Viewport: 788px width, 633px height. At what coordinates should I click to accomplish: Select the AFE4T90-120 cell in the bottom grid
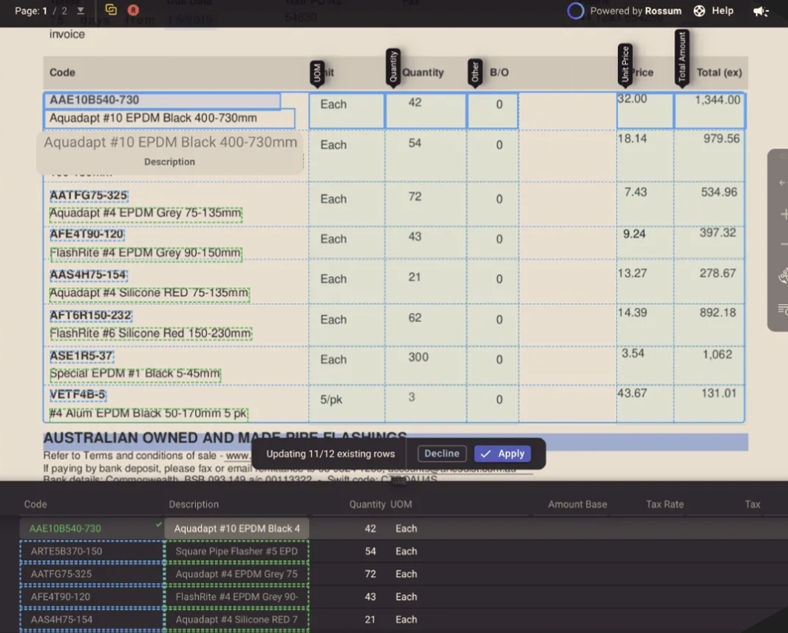pos(92,597)
